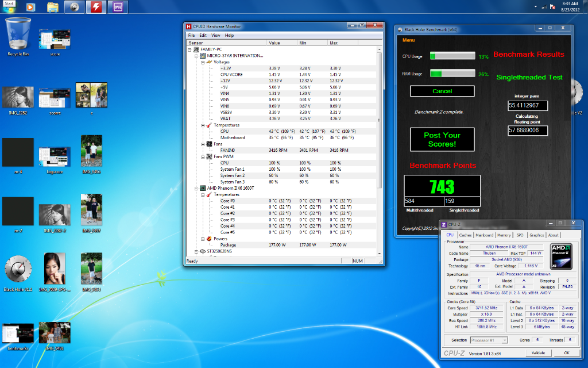Open Action Center flag tray icon
588x368 pixels.
point(552,7)
